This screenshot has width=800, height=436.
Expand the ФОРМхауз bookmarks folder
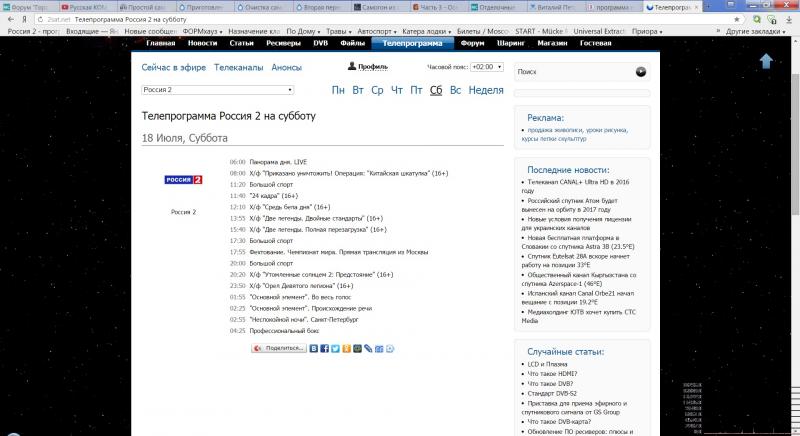203,32
